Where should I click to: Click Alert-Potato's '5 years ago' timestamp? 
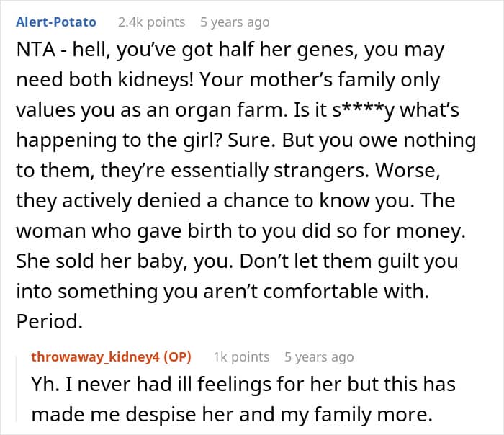point(235,22)
